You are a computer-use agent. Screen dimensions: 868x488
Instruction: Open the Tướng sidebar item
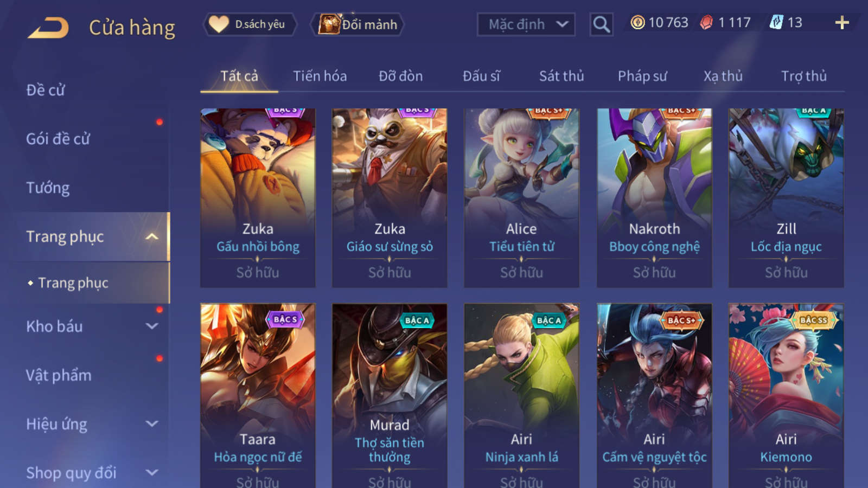coord(48,188)
